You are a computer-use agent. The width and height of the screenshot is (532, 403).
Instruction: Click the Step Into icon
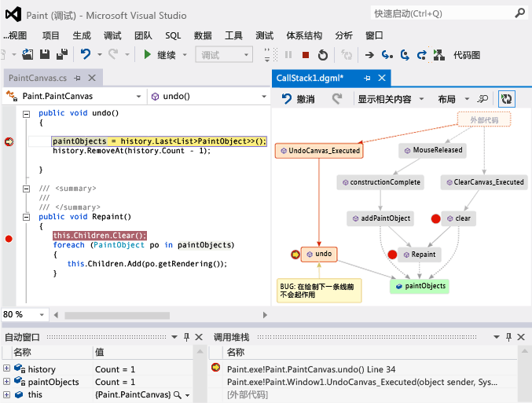click(387, 55)
